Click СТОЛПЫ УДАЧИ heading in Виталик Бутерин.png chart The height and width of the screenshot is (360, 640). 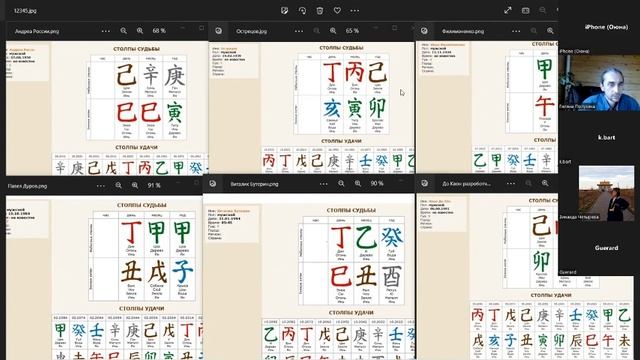(351, 313)
